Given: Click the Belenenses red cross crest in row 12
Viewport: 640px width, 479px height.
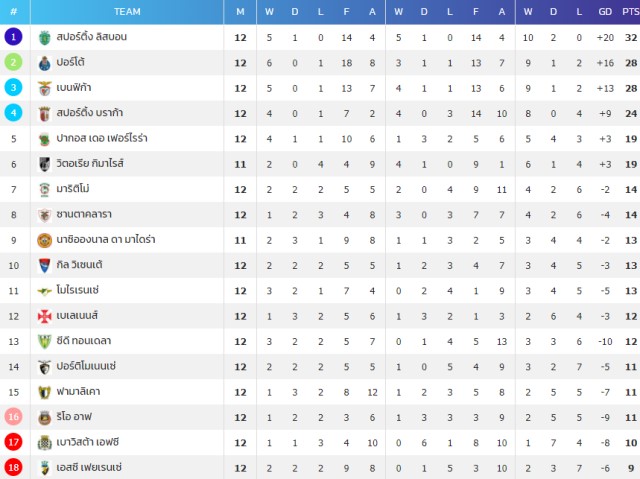Looking at the screenshot, I should (x=44, y=316).
